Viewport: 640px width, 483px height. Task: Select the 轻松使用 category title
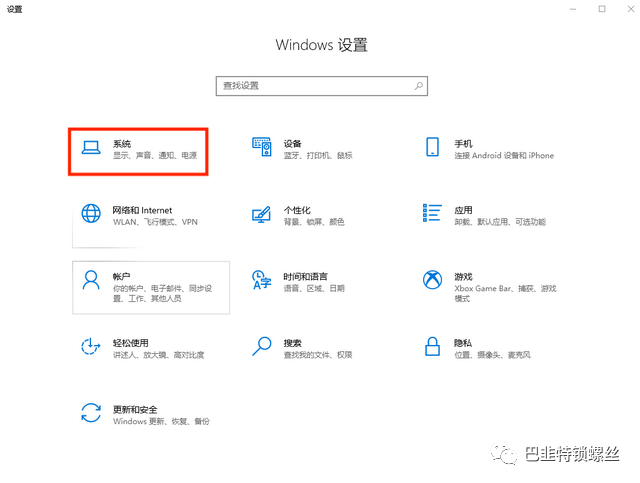point(131,343)
